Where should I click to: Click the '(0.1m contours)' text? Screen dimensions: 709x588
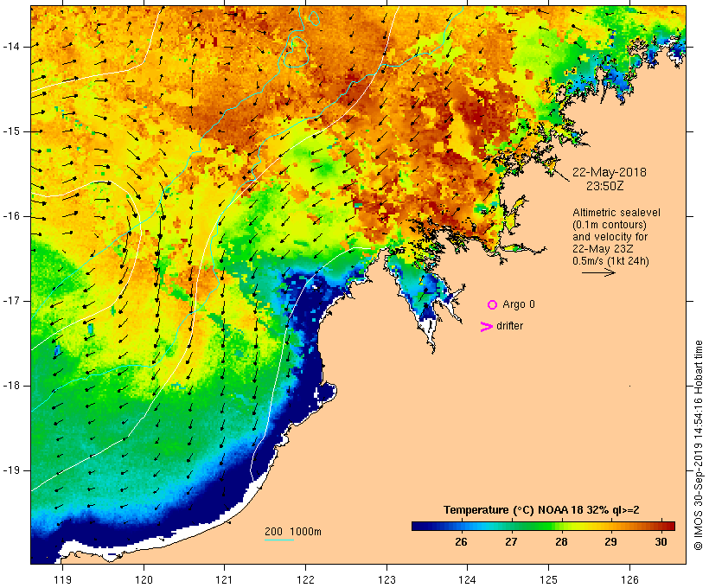coord(609,225)
